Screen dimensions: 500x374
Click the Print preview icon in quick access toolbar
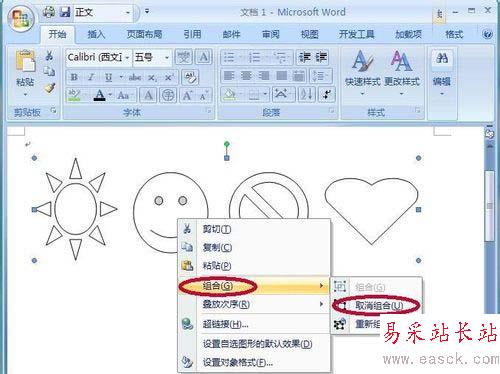[x=49, y=12]
